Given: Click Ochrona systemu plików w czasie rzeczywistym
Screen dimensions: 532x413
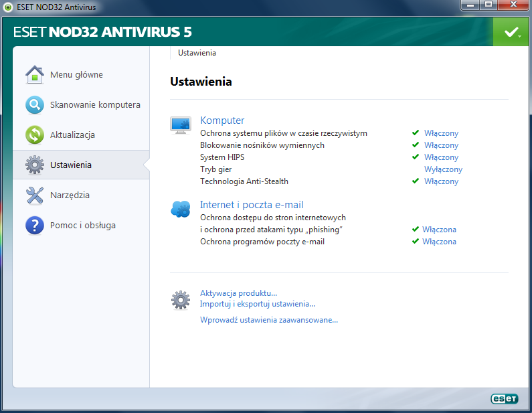Looking at the screenshot, I should pos(284,133).
